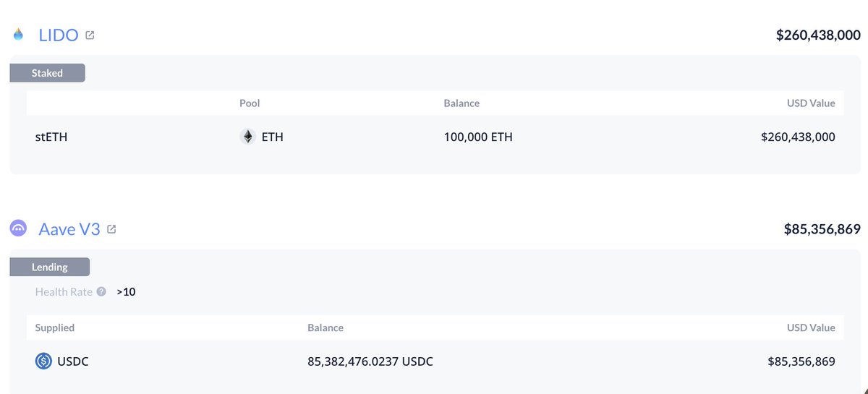The height and width of the screenshot is (394, 868).
Task: Click the Pool column header
Action: click(250, 103)
